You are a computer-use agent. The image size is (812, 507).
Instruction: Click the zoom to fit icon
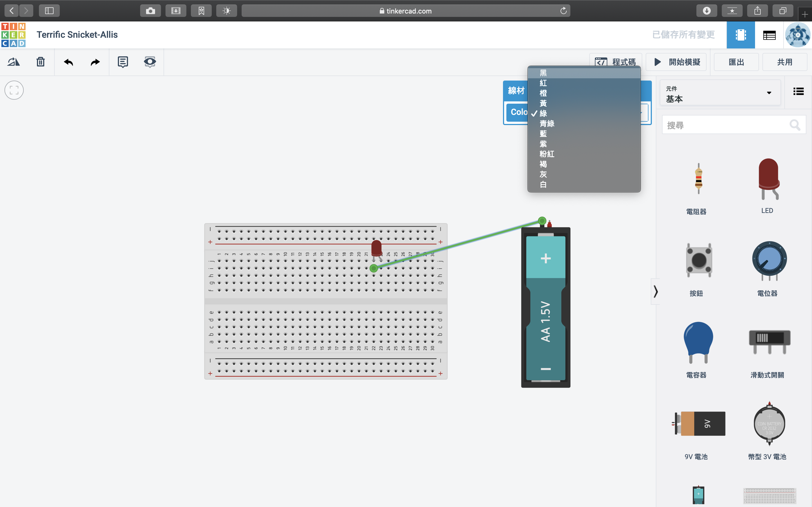(14, 90)
